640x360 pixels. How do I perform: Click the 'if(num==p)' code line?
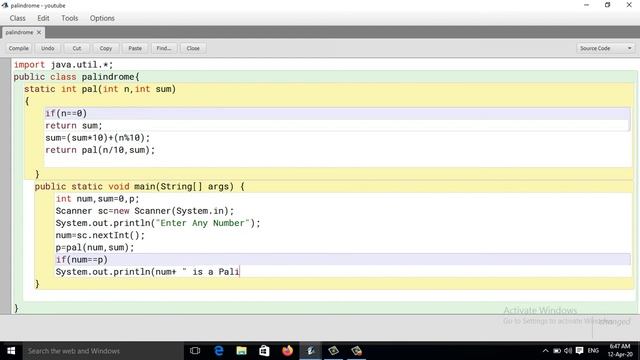tap(82, 260)
